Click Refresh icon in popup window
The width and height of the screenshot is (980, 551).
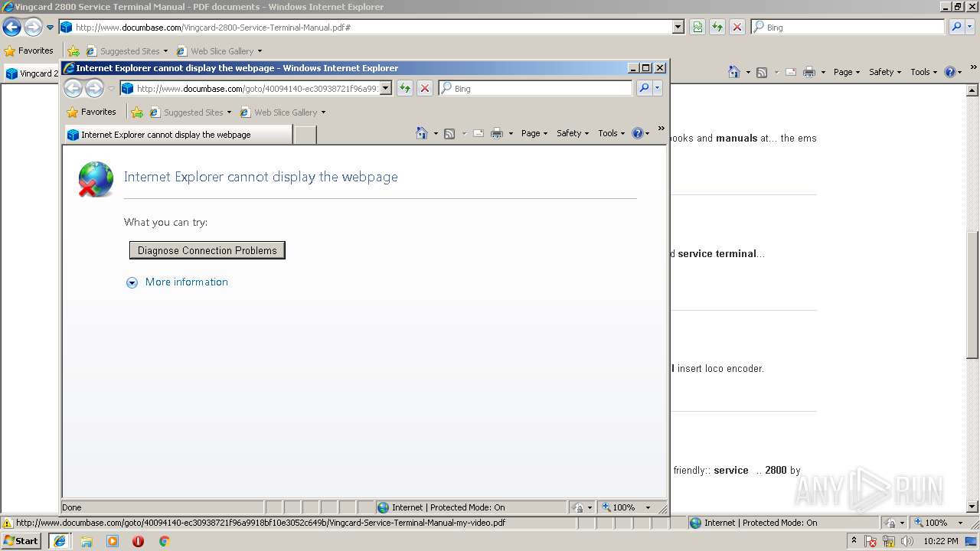click(404, 89)
